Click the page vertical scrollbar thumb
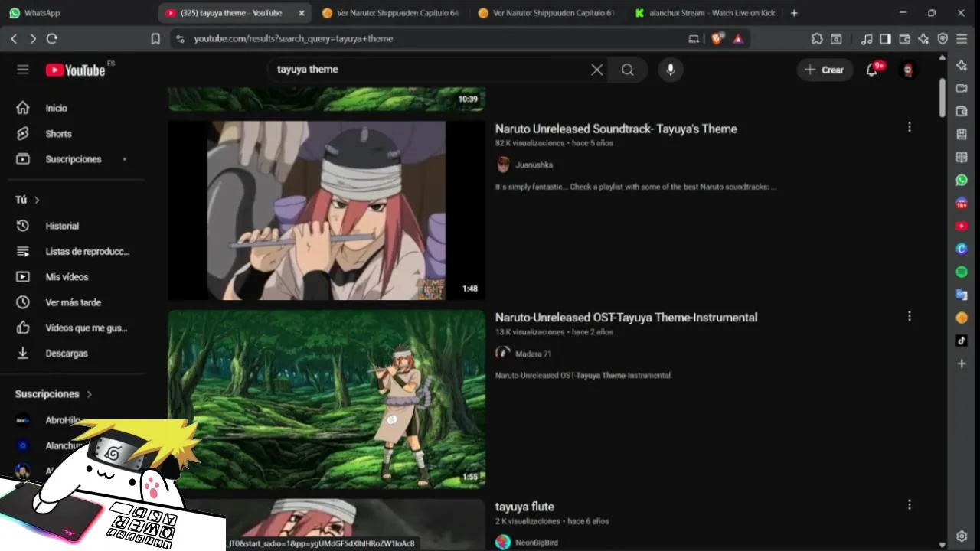The width and height of the screenshot is (980, 551). (942, 97)
